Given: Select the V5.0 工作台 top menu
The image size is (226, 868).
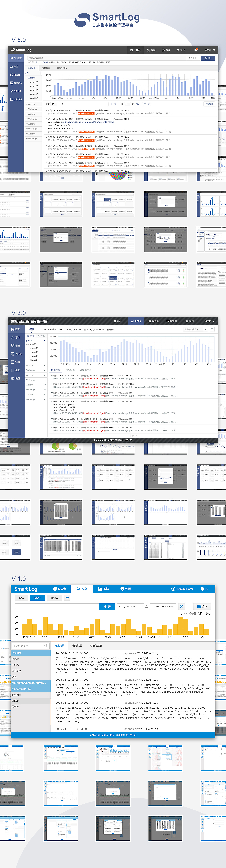Looking at the screenshot, I should point(135,50).
